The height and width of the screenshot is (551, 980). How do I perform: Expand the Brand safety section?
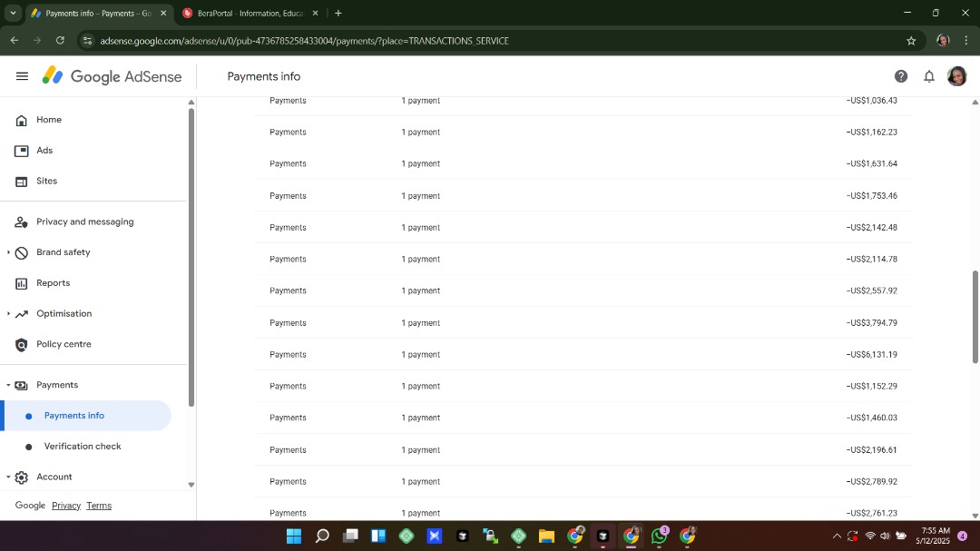click(9, 252)
